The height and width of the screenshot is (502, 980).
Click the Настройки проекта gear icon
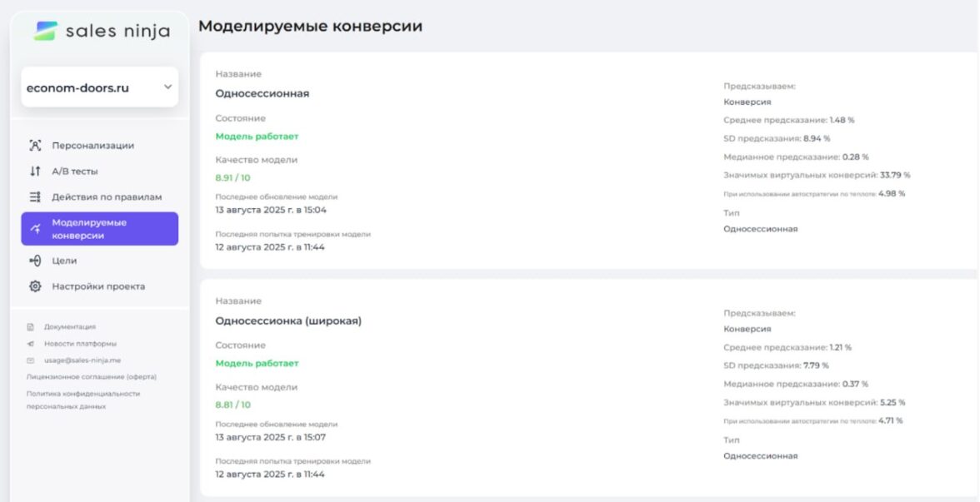[35, 286]
